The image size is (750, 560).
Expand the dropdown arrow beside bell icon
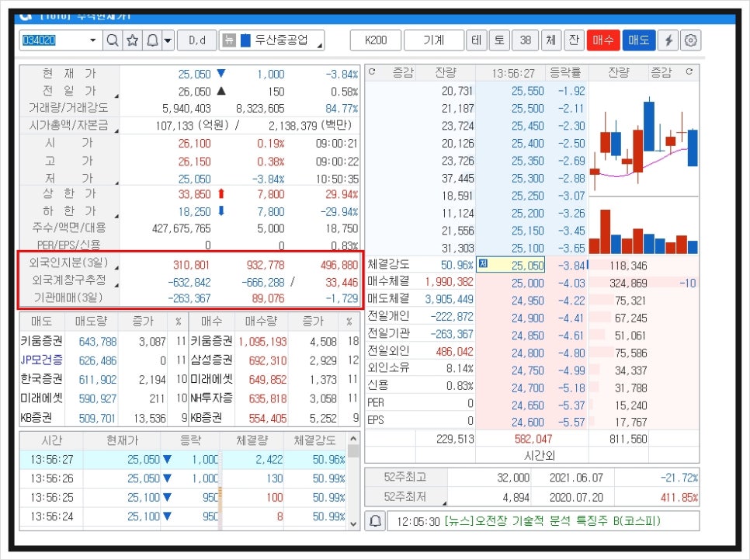point(168,40)
